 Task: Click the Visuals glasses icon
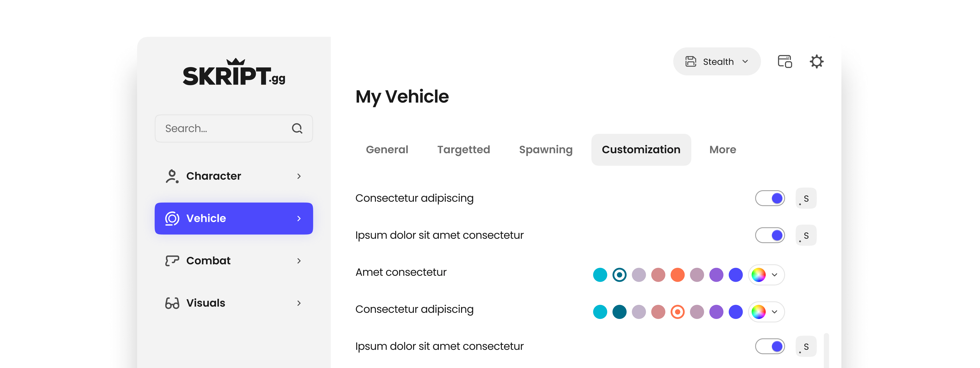pos(172,303)
